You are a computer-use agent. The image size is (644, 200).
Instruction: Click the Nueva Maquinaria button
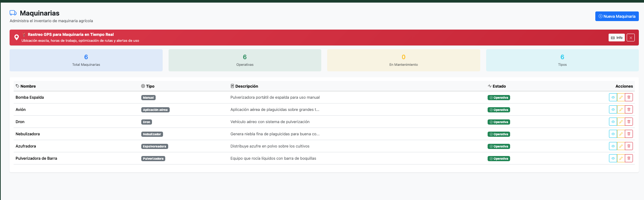pyautogui.click(x=617, y=16)
